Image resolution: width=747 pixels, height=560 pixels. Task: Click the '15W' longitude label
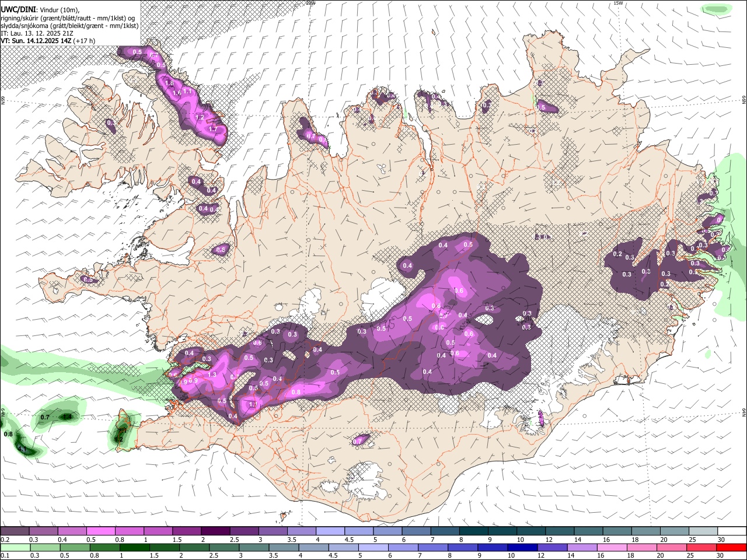[618, 3]
